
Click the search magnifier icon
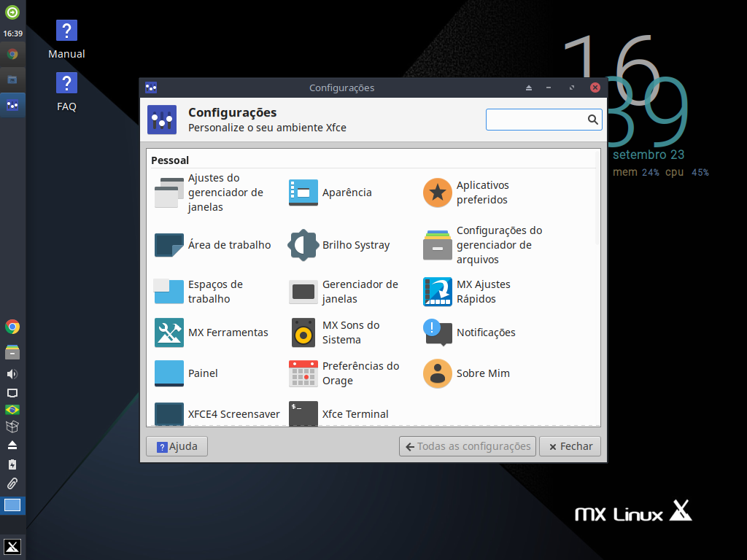pyautogui.click(x=592, y=120)
